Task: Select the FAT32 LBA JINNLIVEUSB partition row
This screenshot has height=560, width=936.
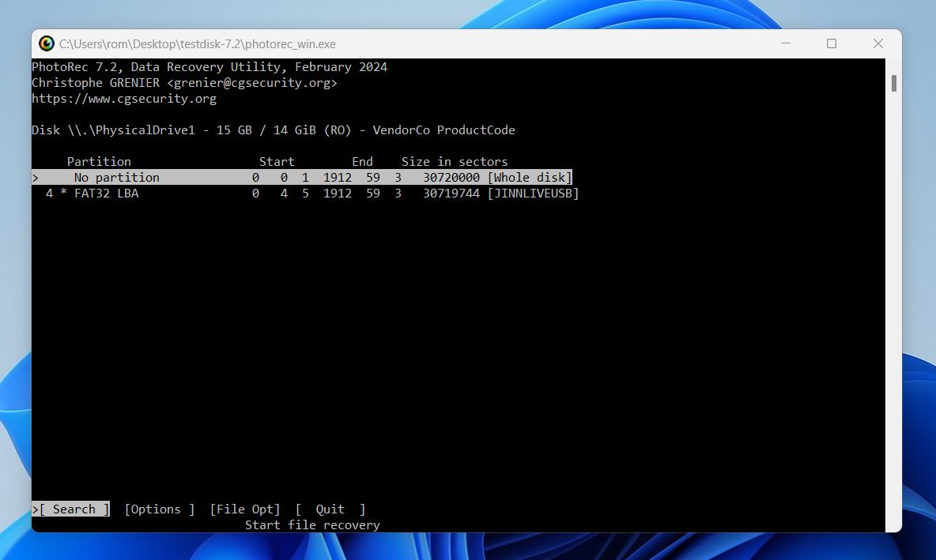Action: pos(306,194)
